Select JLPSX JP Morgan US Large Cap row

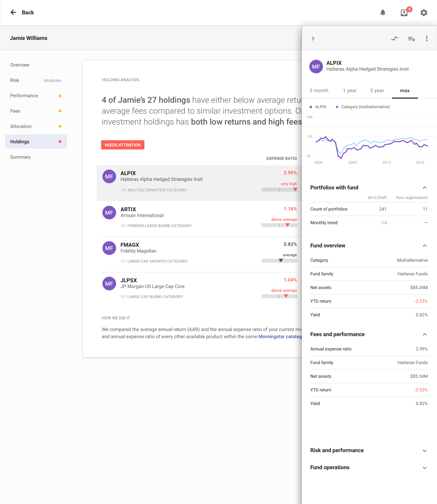point(199,290)
